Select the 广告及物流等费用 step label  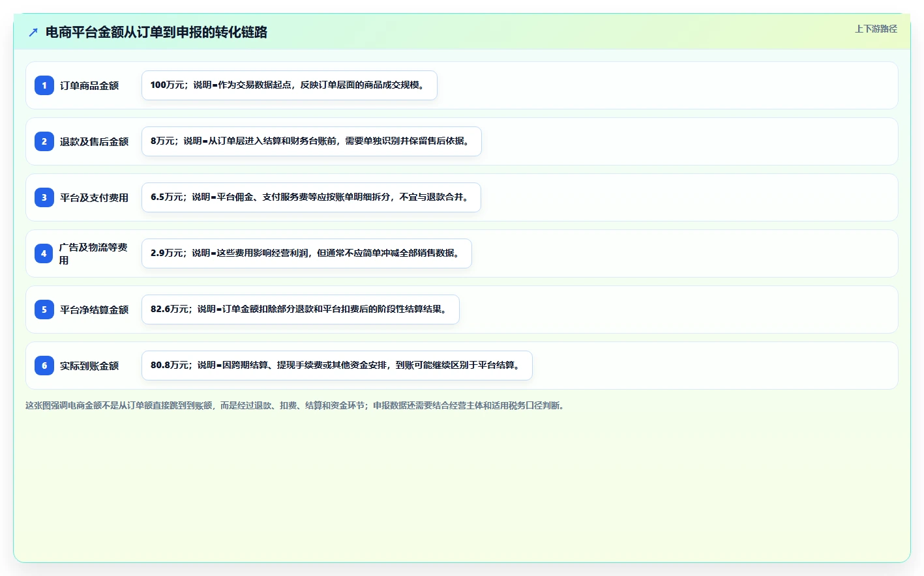93,253
